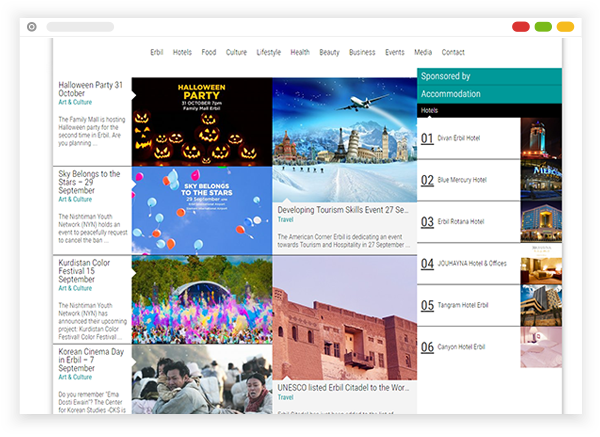Click Art & Culture tag under Sky Belongs
Image resolution: width=600 pixels, height=437 pixels.
[x=75, y=199]
